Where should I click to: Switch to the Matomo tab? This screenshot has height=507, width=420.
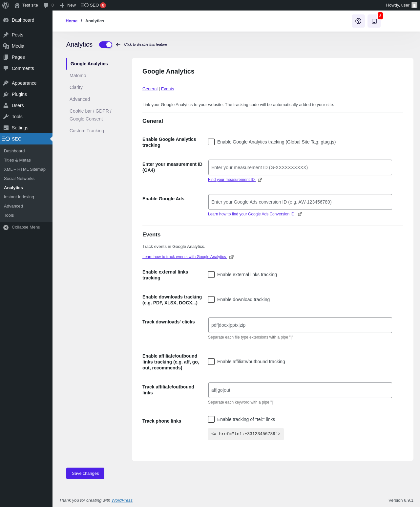[78, 76]
